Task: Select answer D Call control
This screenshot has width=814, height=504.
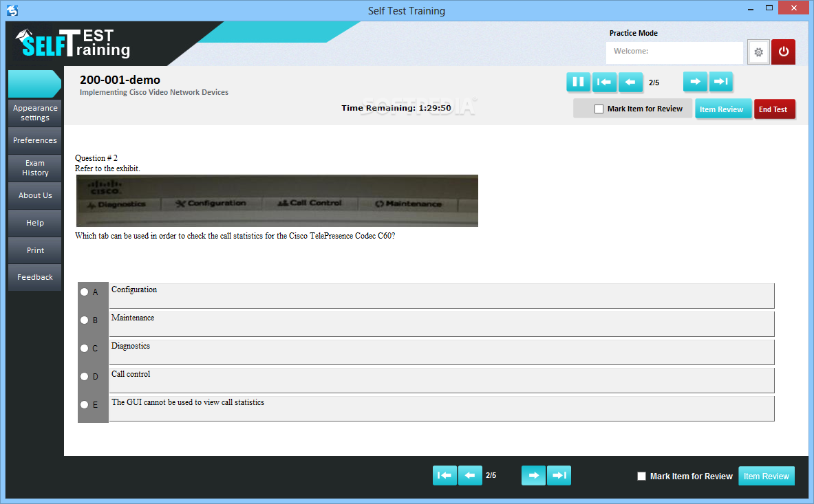Action: [x=84, y=376]
